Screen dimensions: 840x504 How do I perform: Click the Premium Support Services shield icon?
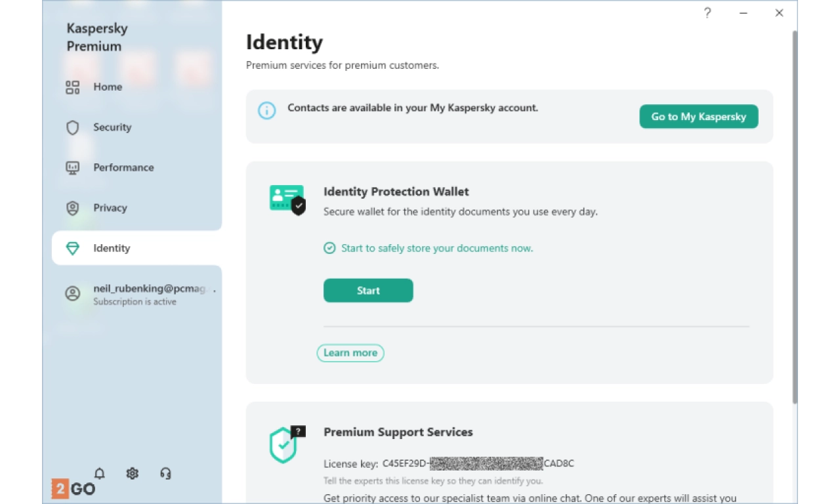286,444
